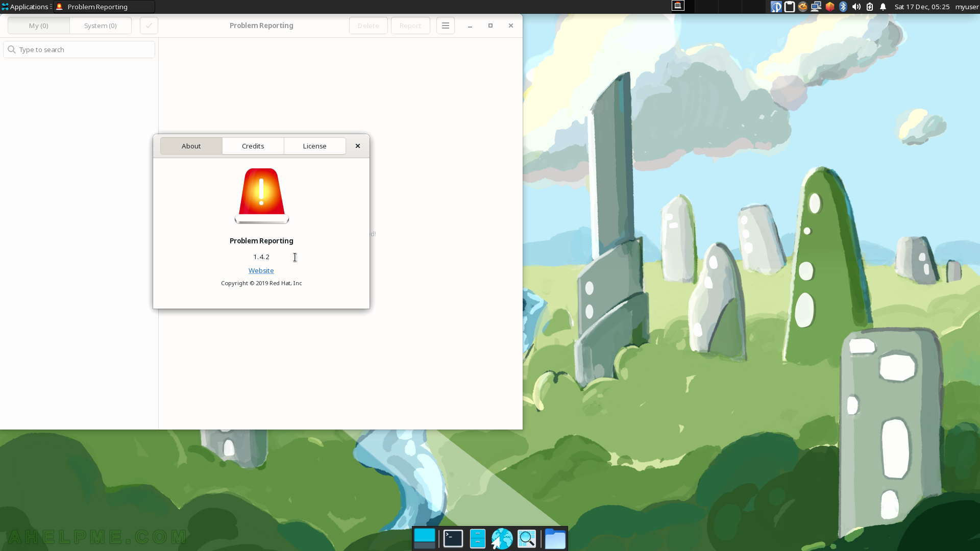Image resolution: width=980 pixels, height=551 pixels.
Task: Select the My (0) problems tab
Action: [39, 26]
